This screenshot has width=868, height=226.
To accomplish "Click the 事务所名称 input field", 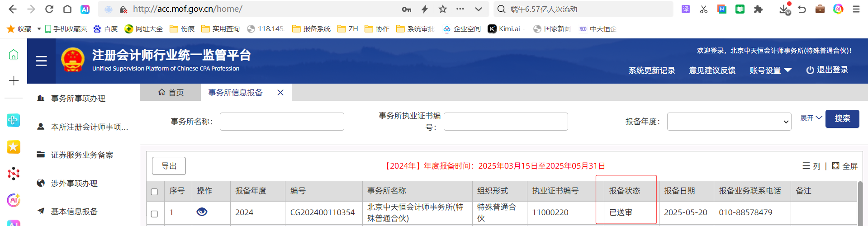I will 282,122.
